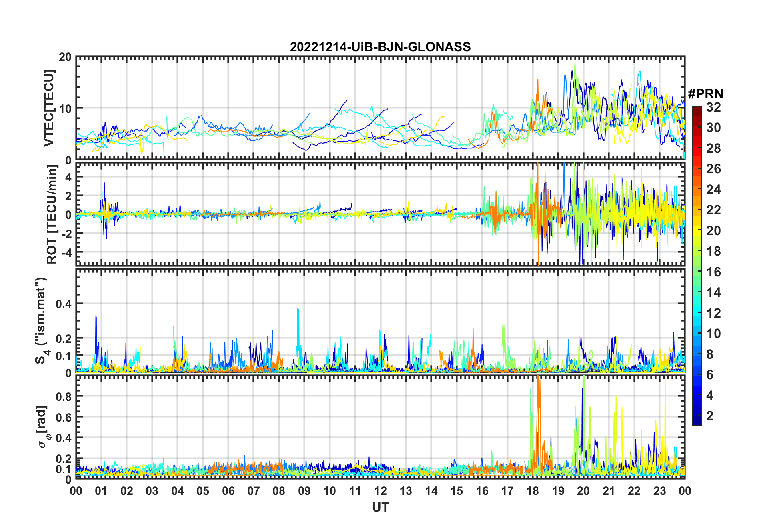
Task: Click colorbar tick label "12"
Action: pos(713,313)
